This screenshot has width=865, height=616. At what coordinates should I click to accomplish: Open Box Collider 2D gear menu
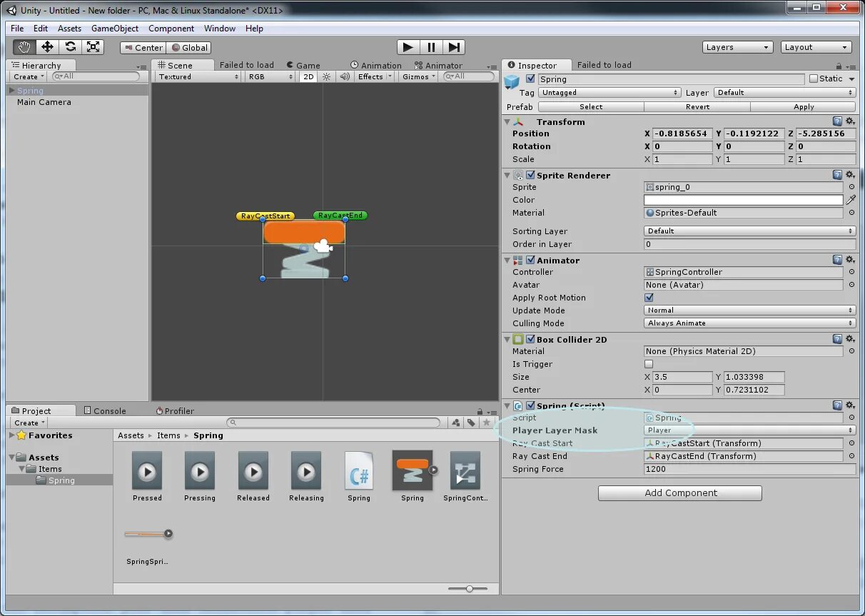pos(850,340)
